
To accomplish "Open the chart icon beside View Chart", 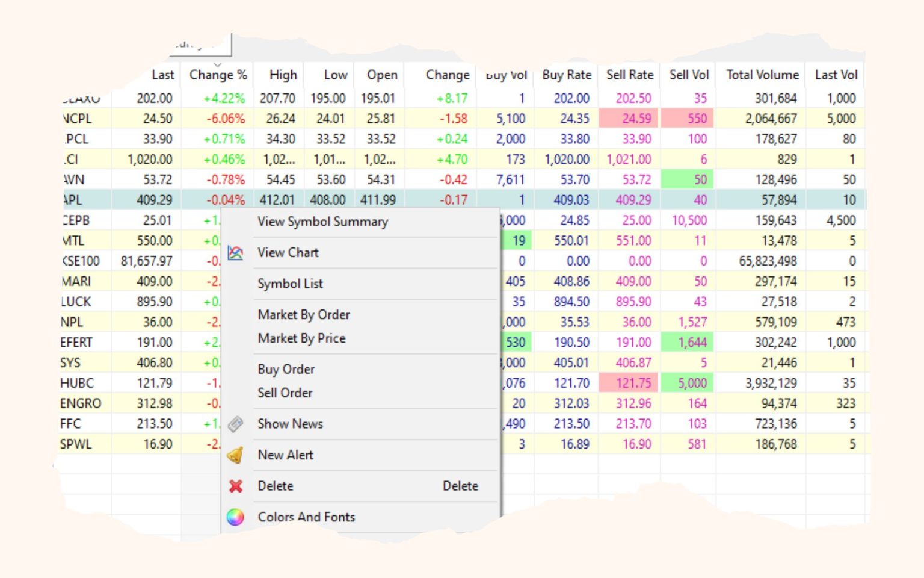I will pos(236,253).
